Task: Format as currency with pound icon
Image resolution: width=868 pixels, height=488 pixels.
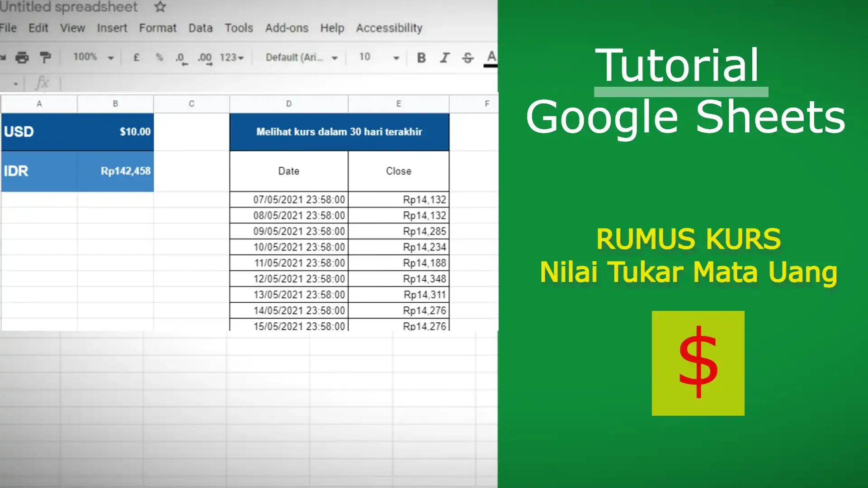Action: click(136, 57)
